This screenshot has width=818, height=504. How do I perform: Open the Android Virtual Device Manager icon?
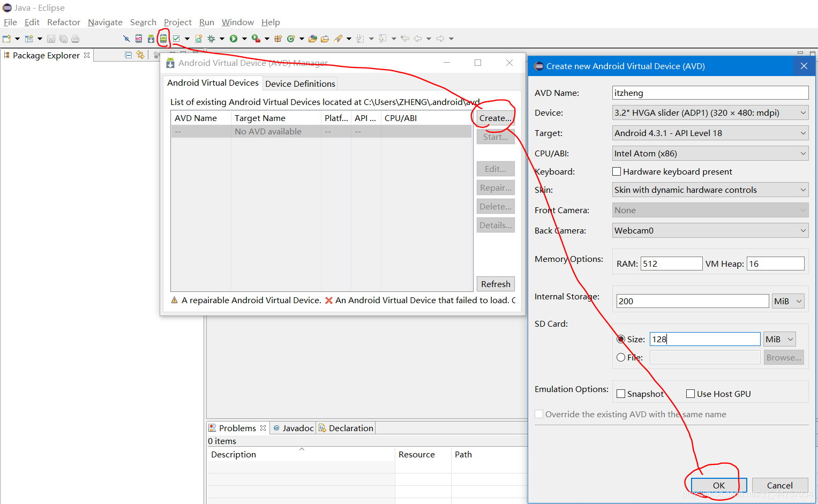click(x=163, y=39)
